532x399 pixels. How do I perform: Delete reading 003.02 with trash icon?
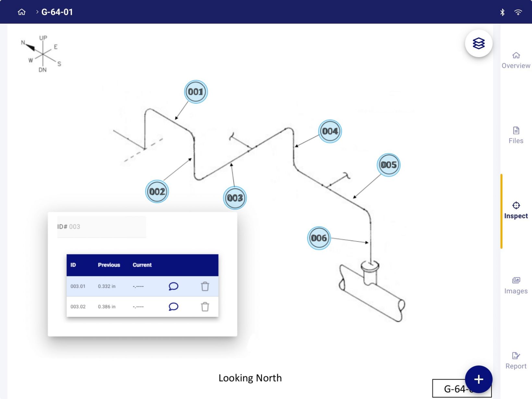[205, 307]
